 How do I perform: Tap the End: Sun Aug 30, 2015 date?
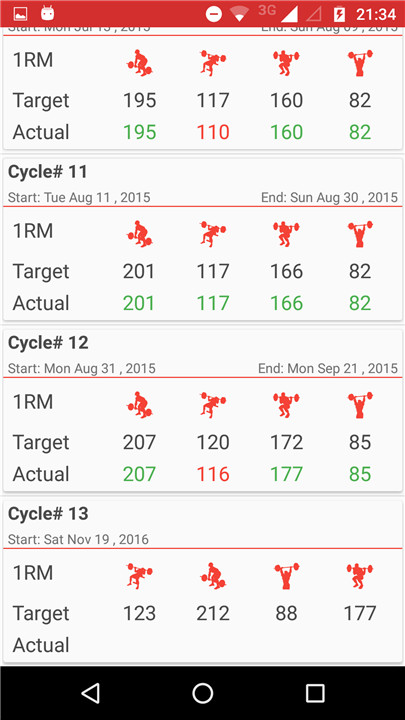[x=329, y=197]
